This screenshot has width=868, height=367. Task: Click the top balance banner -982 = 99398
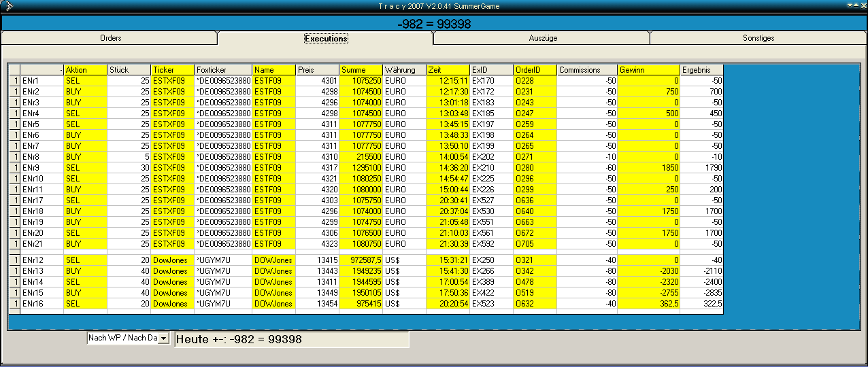tap(433, 24)
